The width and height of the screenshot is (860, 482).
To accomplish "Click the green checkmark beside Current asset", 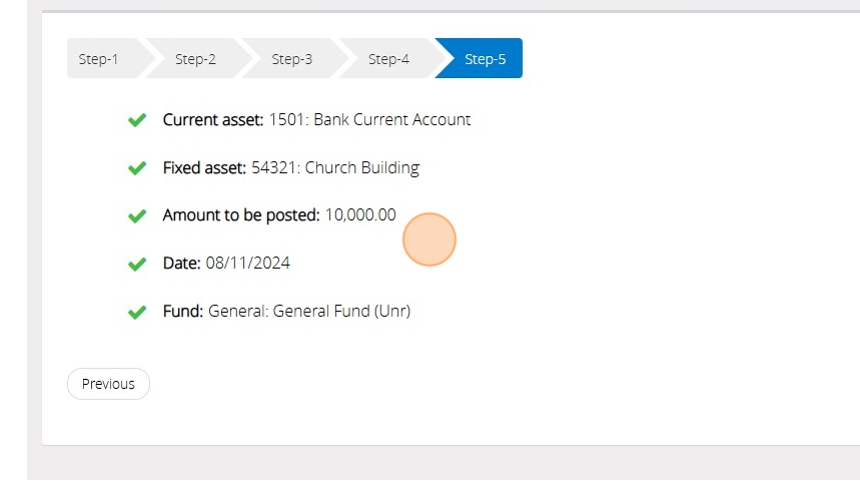I will (137, 120).
